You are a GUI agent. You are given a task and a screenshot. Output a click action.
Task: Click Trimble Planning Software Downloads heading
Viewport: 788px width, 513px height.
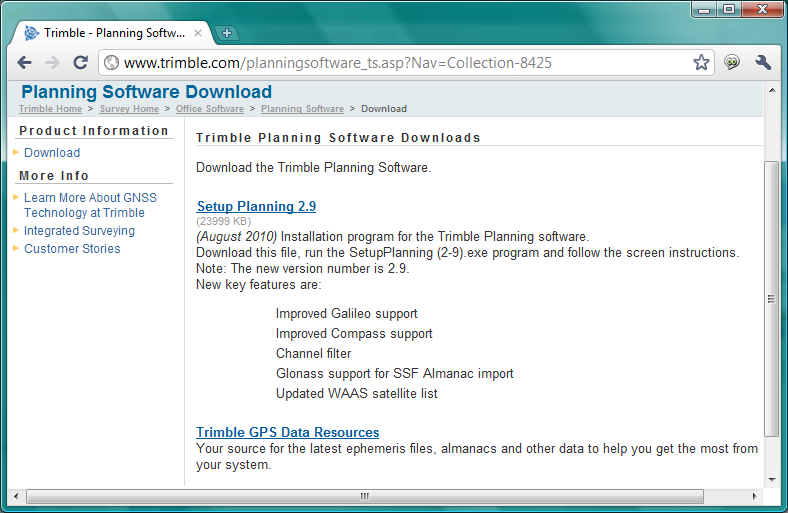pyautogui.click(x=338, y=138)
